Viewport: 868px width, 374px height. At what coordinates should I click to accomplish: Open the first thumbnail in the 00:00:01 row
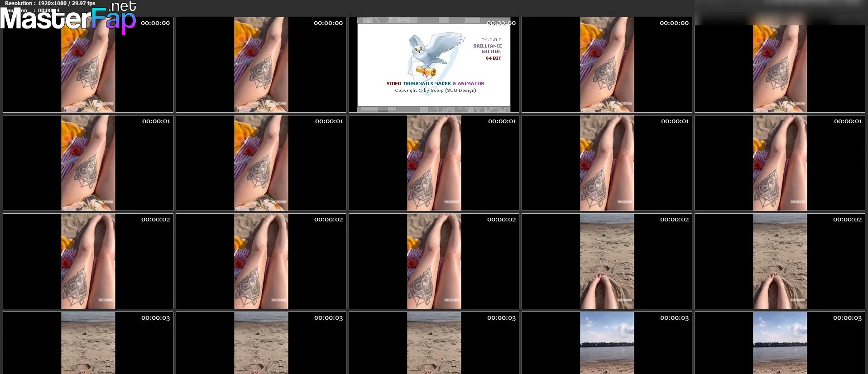click(x=88, y=163)
